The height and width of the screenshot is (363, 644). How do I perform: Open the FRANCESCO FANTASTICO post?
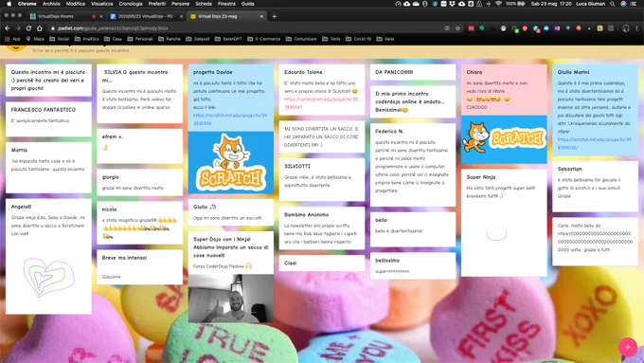tap(48, 119)
